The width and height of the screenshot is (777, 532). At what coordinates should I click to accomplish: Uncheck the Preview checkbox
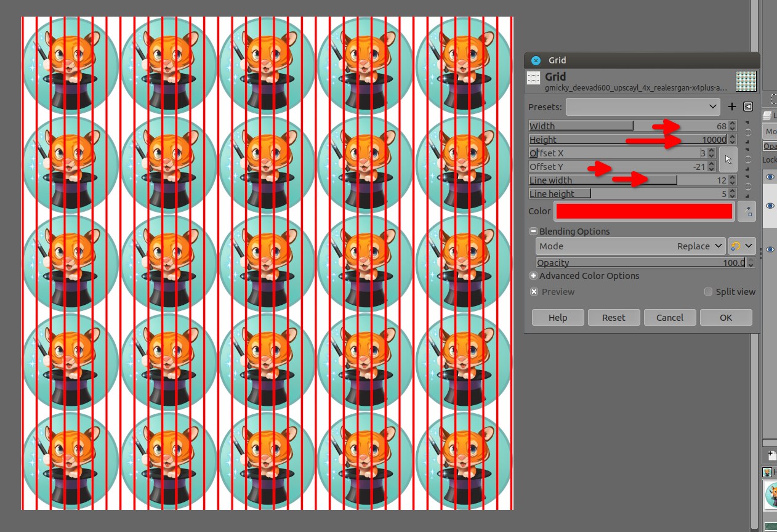point(534,292)
